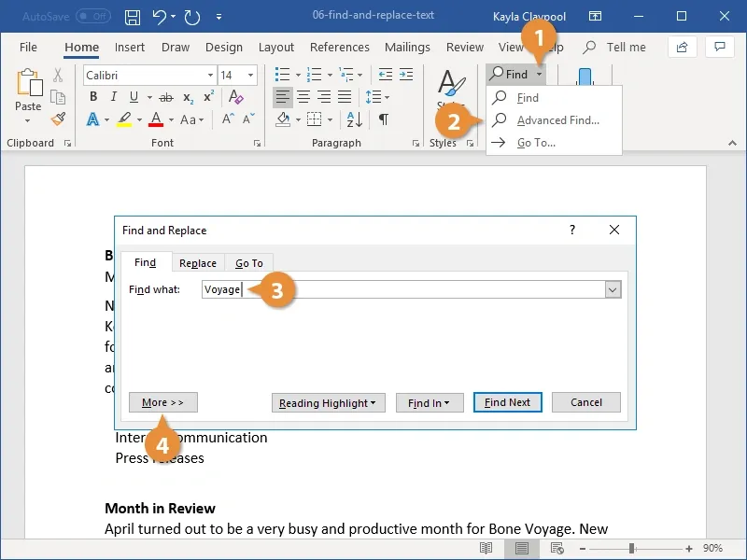Switch to Read Mode view icon
Viewport: 747px width, 560px height.
486,549
